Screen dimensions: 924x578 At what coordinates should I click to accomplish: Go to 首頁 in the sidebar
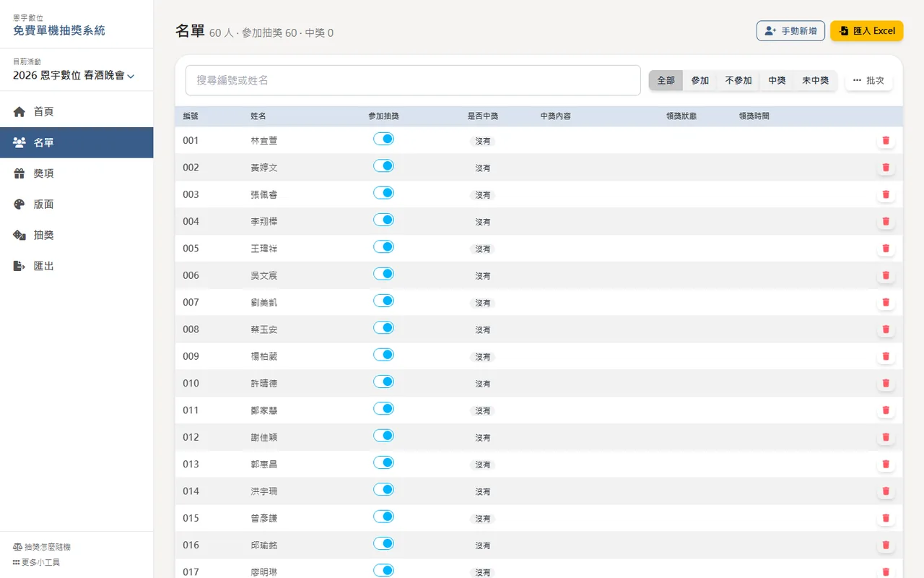[x=77, y=112]
